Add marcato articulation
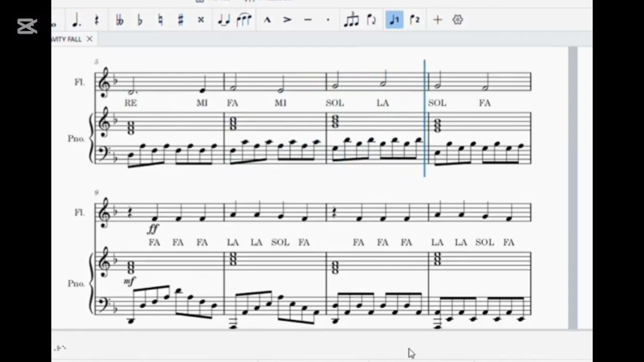Viewport: 644px width, 362px height. click(x=267, y=20)
